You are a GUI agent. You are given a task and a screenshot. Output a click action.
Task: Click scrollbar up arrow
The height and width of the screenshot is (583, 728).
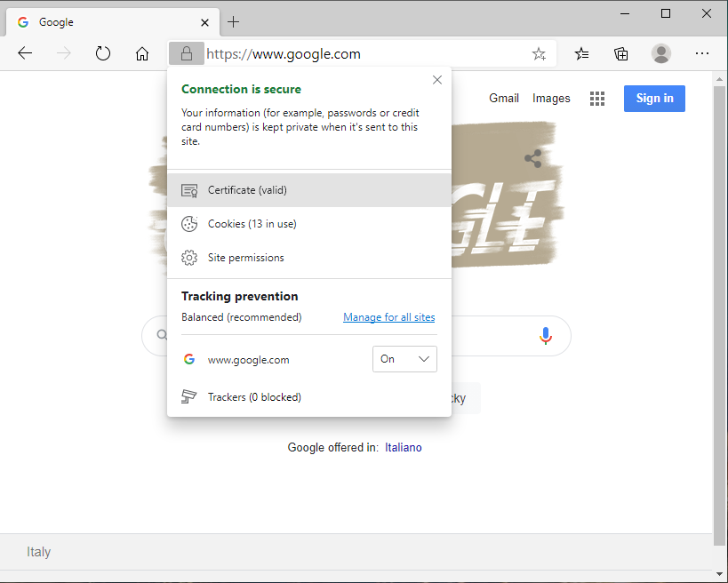[x=720, y=79]
